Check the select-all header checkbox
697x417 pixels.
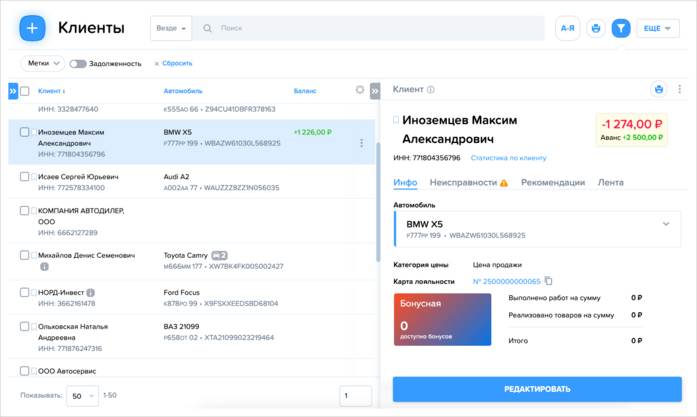point(25,91)
